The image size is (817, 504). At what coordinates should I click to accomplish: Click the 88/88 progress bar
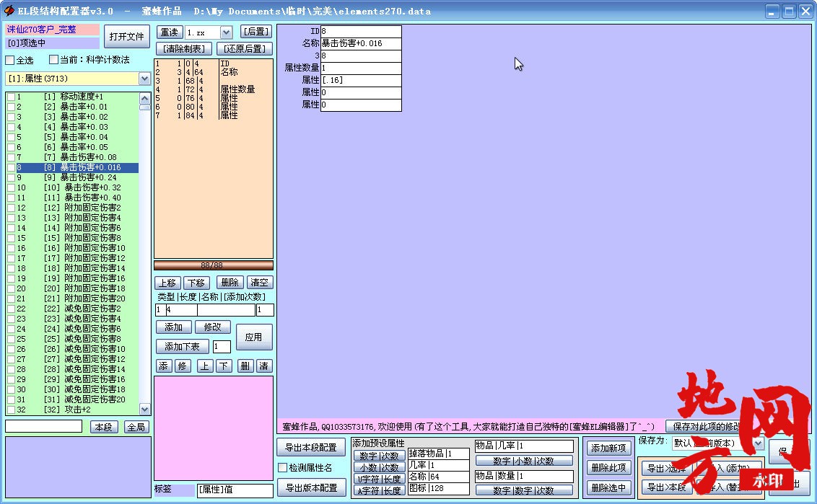tap(213, 265)
